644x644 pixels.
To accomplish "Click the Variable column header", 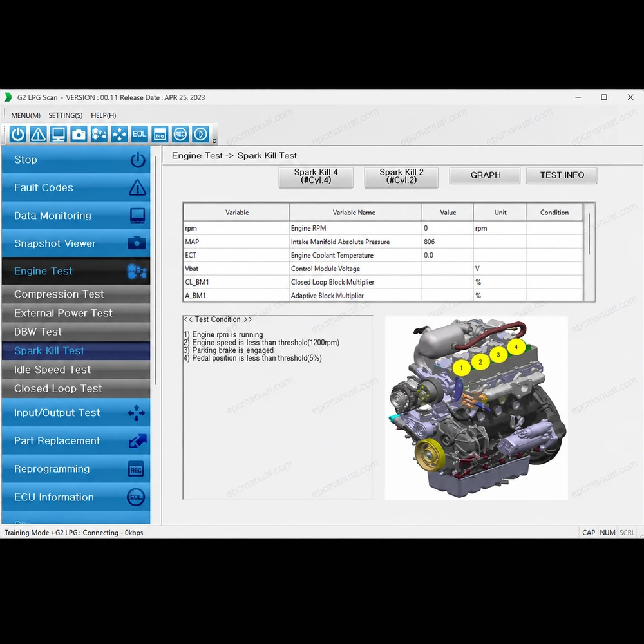I will tap(236, 213).
